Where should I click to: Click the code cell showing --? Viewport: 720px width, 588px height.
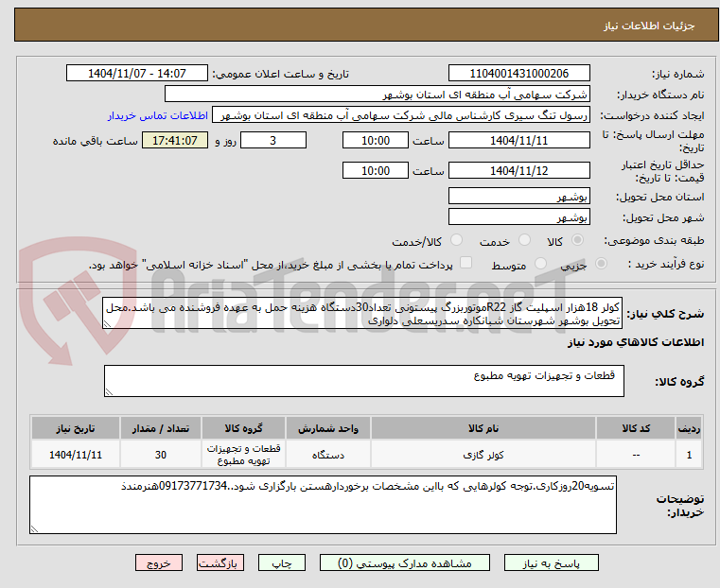click(x=636, y=455)
